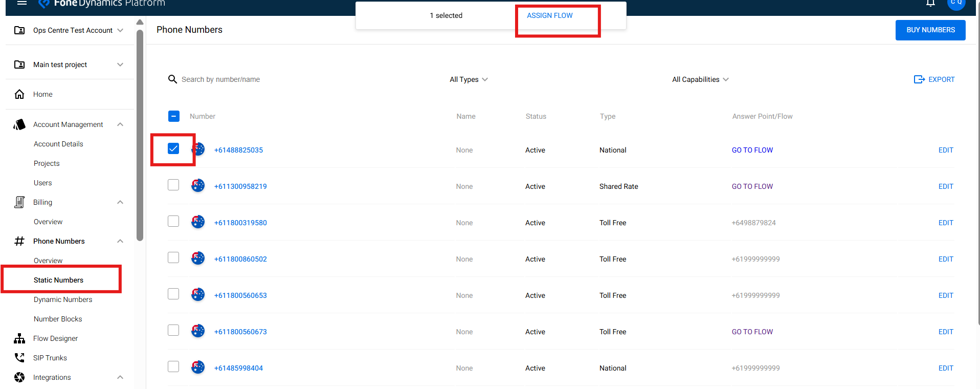
Task: Open the Ops Centre Test Account dropdown
Action: coord(120,30)
